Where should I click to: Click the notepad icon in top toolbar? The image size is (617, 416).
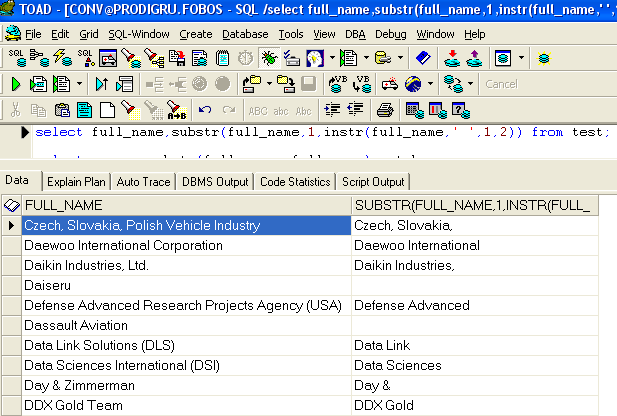click(222, 58)
